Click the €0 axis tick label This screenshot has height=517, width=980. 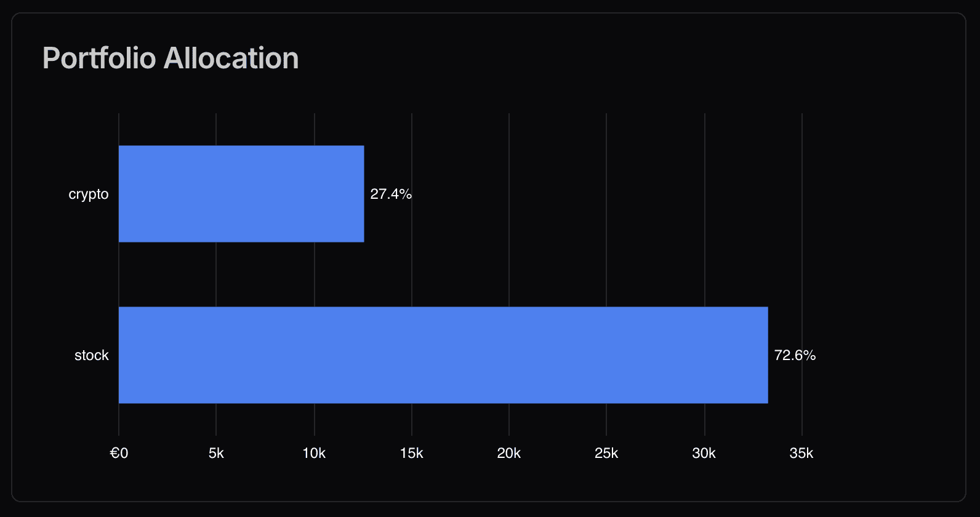click(x=119, y=454)
